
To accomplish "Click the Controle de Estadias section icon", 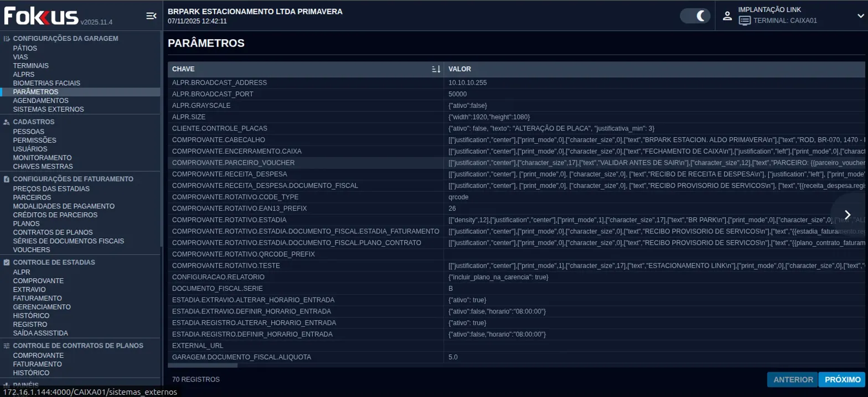I will tap(7, 263).
